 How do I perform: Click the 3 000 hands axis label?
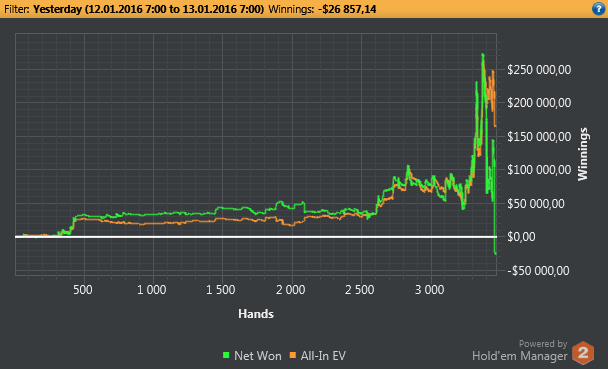point(429,290)
